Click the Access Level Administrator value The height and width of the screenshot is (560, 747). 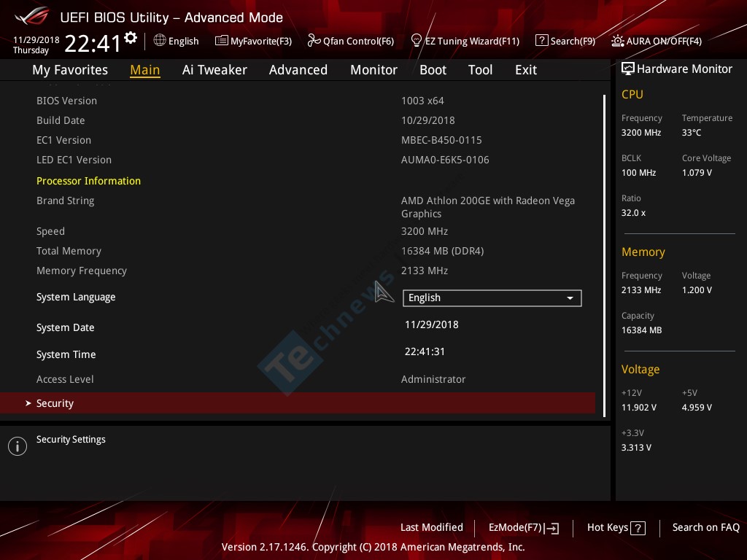coord(433,379)
